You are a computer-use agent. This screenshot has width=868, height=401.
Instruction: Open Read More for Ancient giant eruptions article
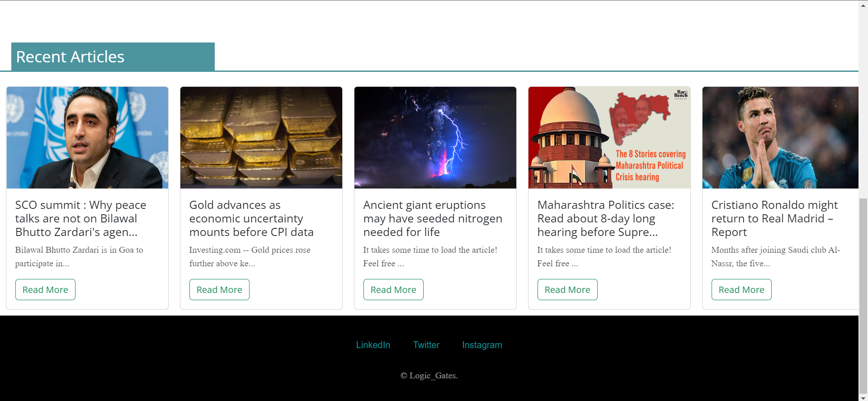(393, 289)
